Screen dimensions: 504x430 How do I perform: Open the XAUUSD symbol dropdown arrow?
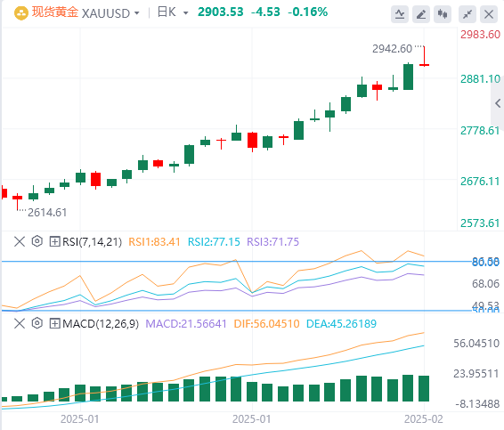click(137, 13)
